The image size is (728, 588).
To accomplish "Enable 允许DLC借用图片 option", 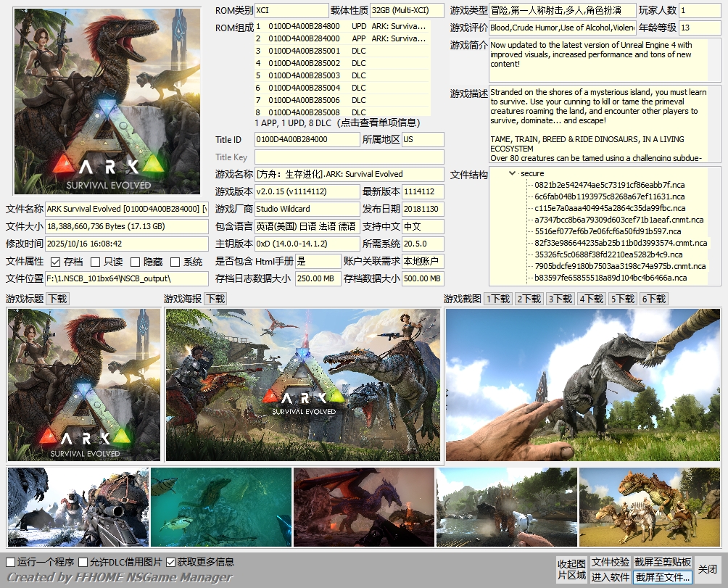I will coord(83,562).
